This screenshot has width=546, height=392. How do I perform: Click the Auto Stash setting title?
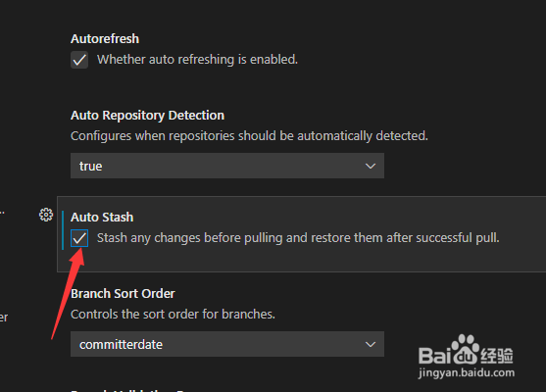[x=102, y=218]
